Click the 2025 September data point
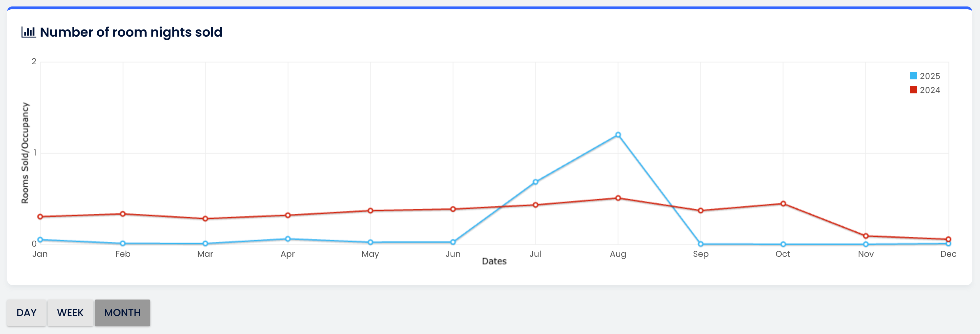 [700, 244]
